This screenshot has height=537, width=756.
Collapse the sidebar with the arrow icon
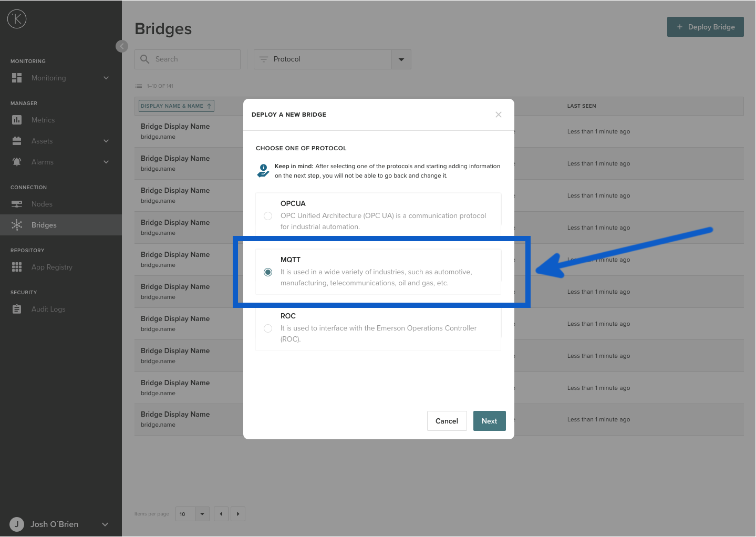121,46
